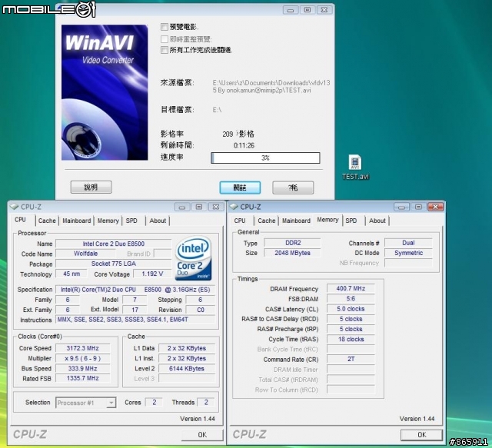
Task: Click the 1.192 V core voltage value
Action: tap(152, 274)
